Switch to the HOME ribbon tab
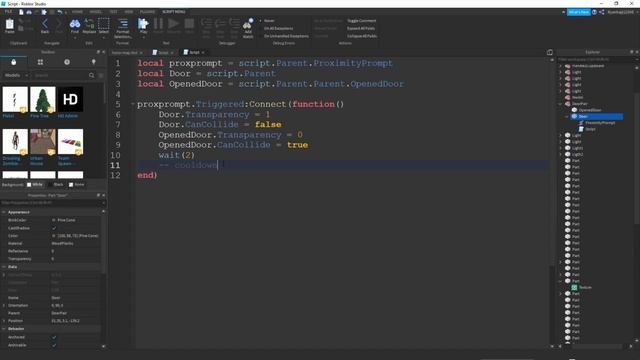The width and height of the screenshot is (640, 360). pyautogui.click(x=77, y=12)
